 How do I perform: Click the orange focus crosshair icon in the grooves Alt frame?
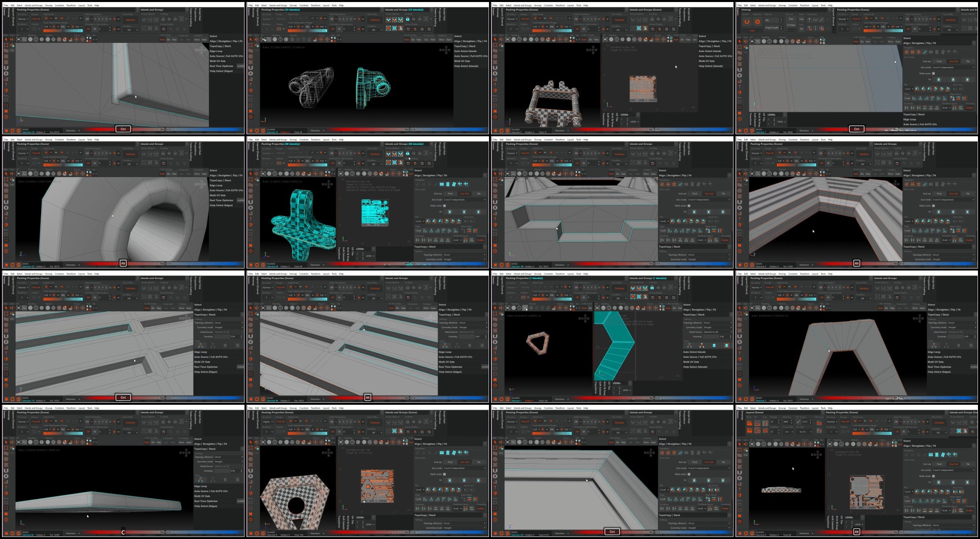click(x=321, y=308)
